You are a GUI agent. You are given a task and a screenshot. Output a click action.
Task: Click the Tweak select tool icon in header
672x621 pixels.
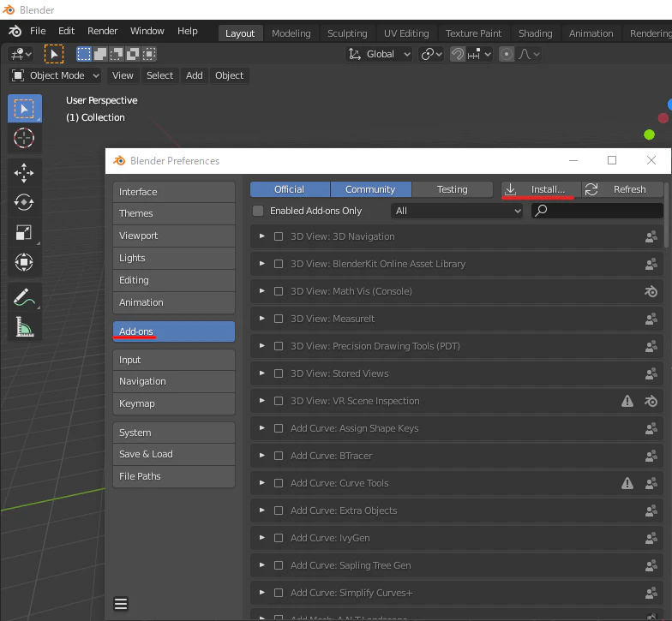[x=53, y=54]
